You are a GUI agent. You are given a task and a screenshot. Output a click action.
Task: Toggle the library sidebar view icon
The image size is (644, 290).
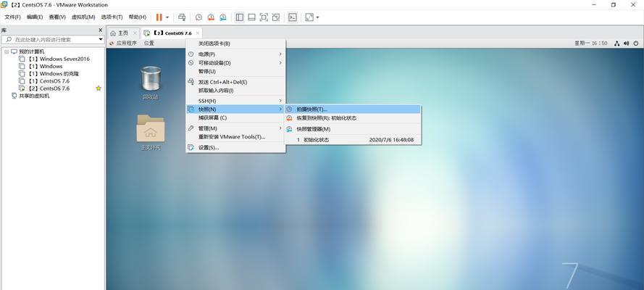pos(240,17)
